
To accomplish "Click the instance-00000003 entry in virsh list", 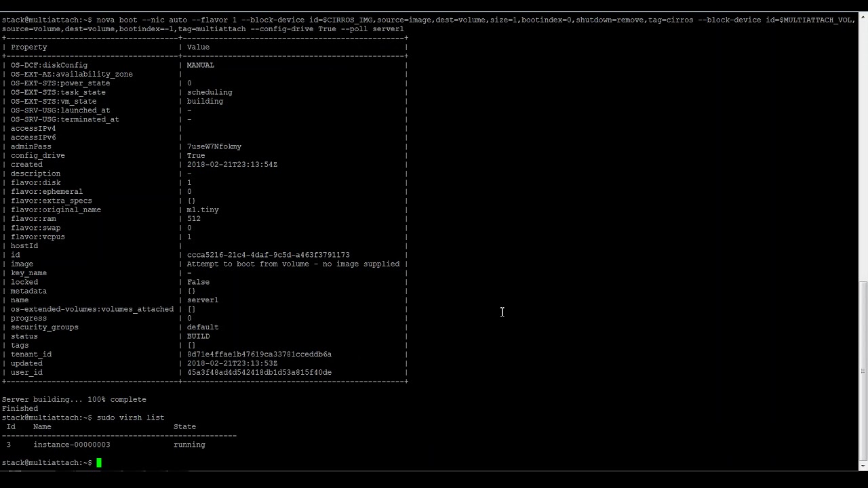I will (x=72, y=445).
